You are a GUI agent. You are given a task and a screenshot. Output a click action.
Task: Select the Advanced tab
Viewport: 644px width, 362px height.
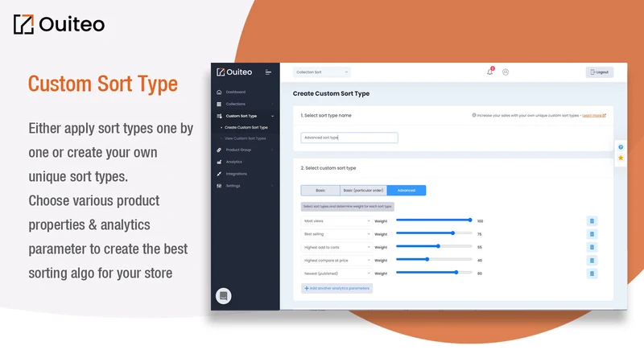click(407, 191)
